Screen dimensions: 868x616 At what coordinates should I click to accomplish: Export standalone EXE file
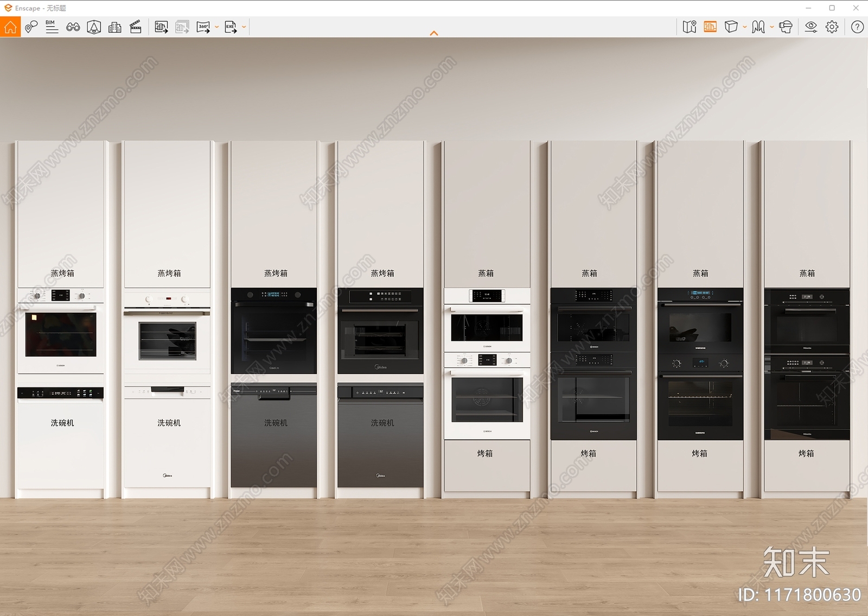pyautogui.click(x=231, y=27)
